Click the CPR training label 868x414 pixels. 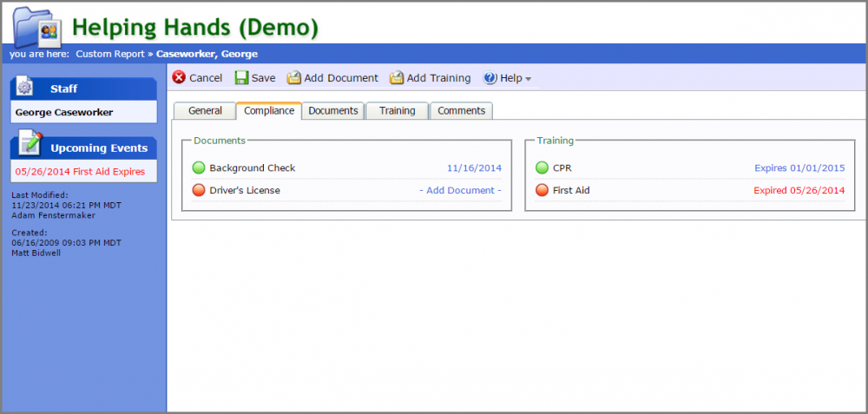click(x=562, y=168)
